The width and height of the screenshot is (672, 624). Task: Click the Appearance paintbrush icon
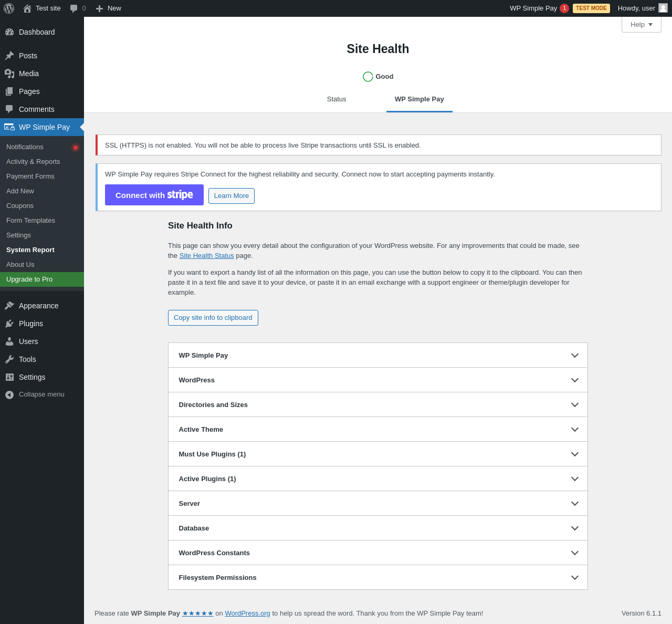click(9, 306)
